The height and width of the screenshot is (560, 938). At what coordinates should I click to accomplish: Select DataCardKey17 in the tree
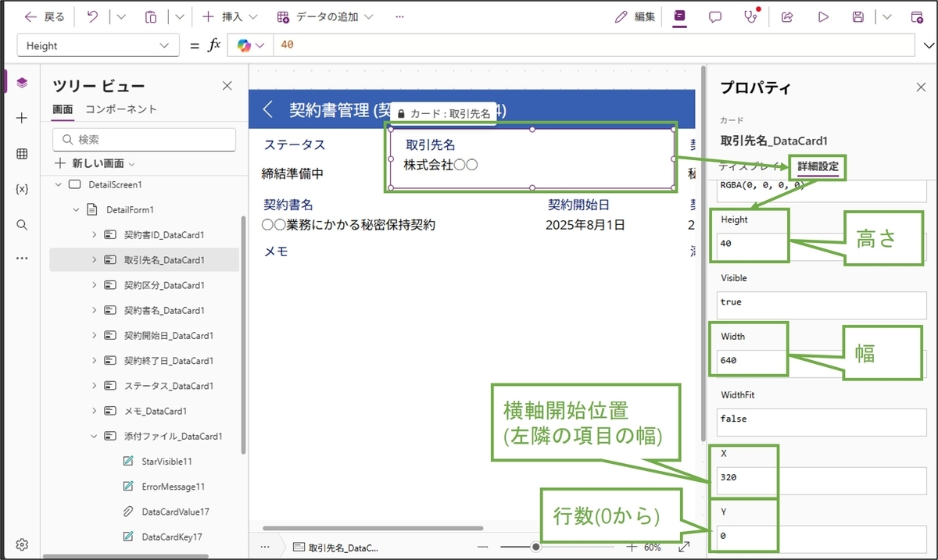coord(172,537)
